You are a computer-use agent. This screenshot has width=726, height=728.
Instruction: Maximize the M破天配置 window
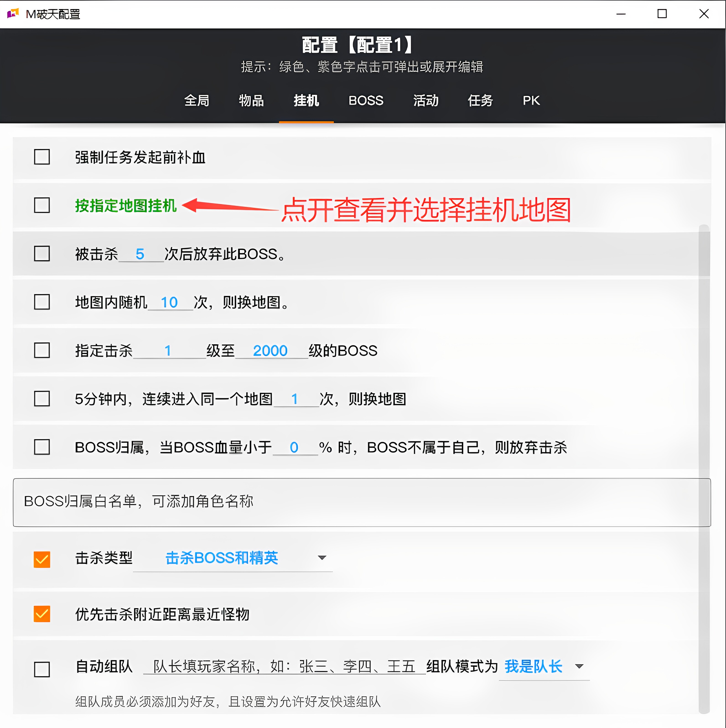(x=662, y=14)
